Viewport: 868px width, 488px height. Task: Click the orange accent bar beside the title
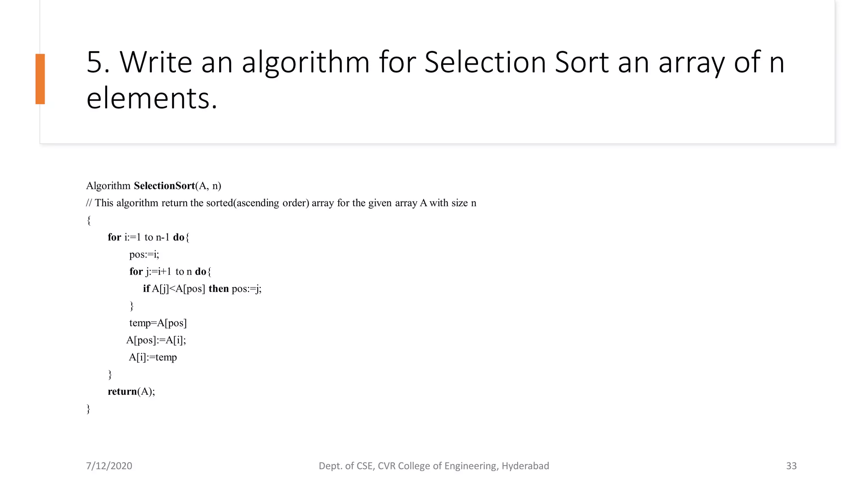coord(40,79)
